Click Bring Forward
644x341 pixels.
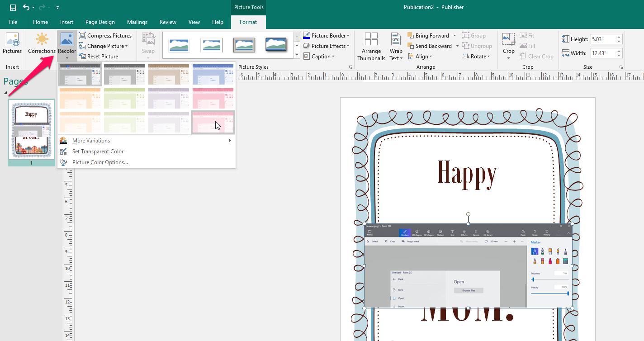[x=429, y=35]
